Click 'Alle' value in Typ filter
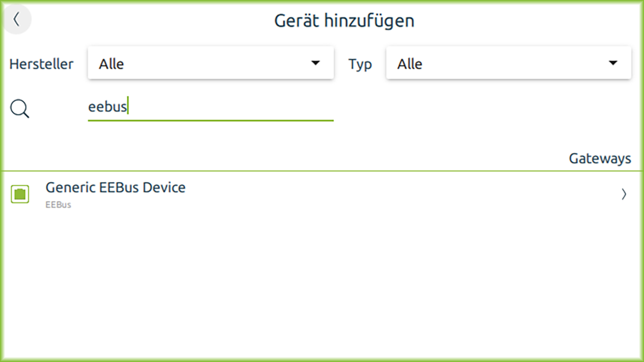The height and width of the screenshot is (362, 644). (x=410, y=64)
